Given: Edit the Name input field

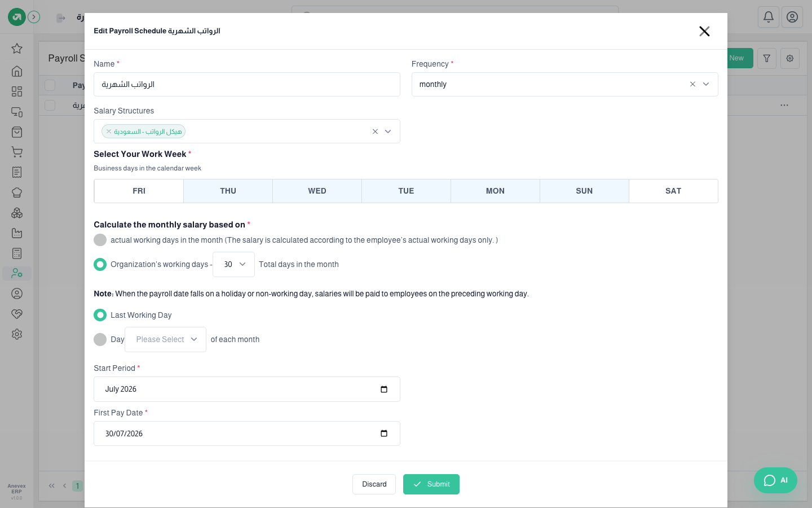Looking at the screenshot, I should (247, 84).
